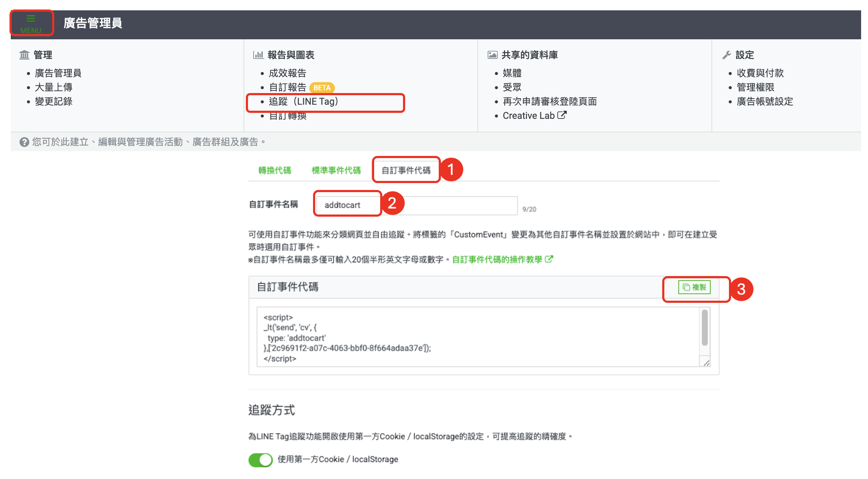Image resolution: width=868 pixels, height=479 pixels.
Task: Open 變更記錄 menu item
Action: [x=53, y=102]
